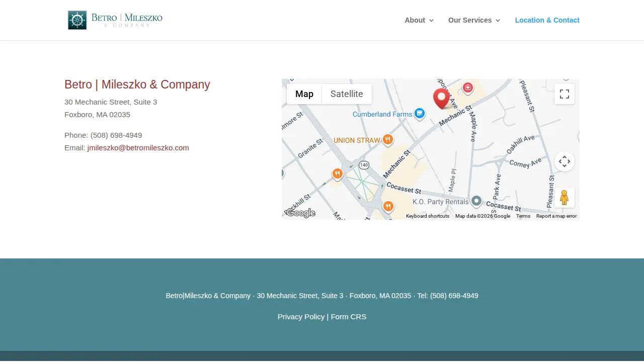Viewport: 644px width, 362px height.
Task: Click Report a map error
Action: [x=556, y=216]
